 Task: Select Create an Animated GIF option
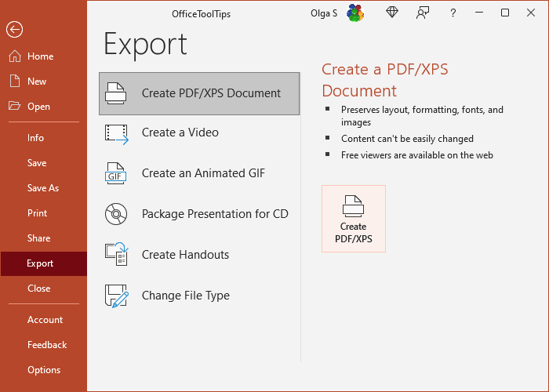pyautogui.click(x=199, y=173)
